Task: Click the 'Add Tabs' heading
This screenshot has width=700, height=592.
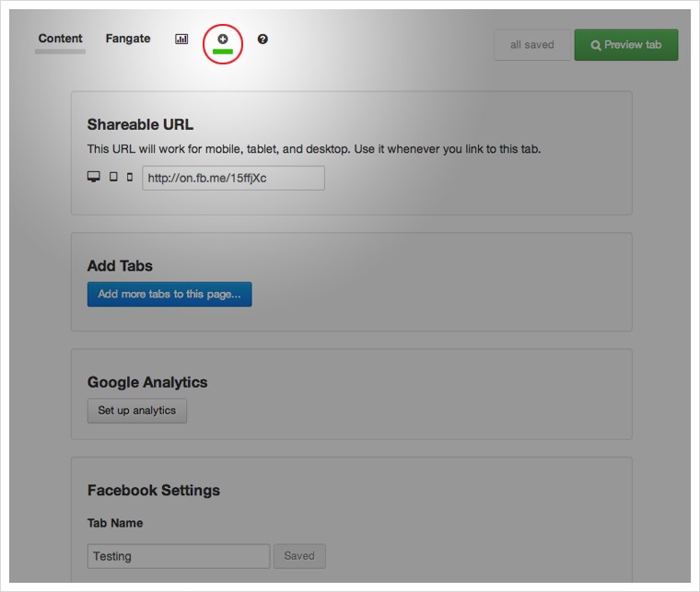Action: 120,266
